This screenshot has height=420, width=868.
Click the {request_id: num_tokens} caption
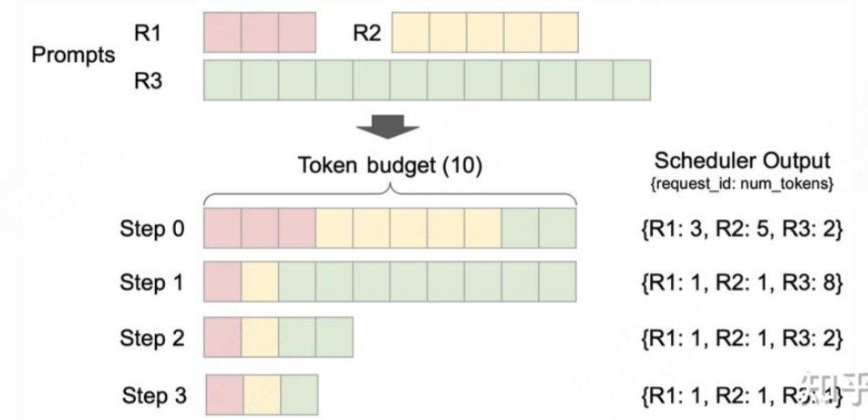[x=742, y=184]
